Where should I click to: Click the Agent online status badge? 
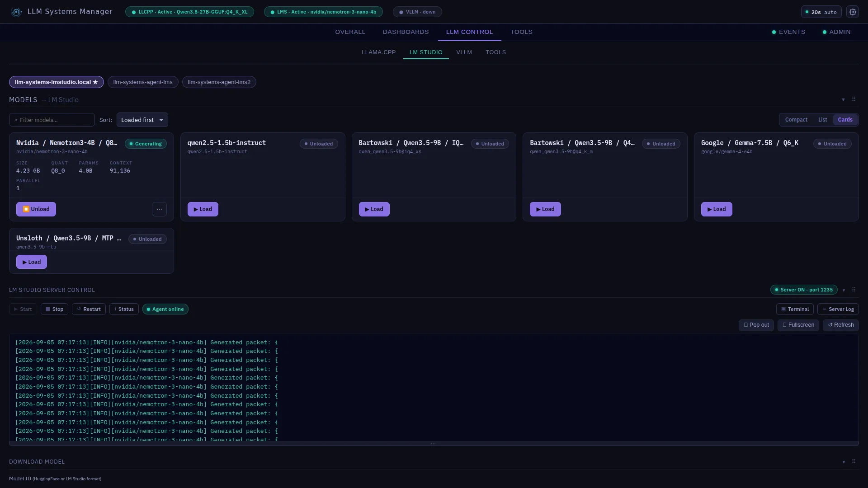click(165, 309)
